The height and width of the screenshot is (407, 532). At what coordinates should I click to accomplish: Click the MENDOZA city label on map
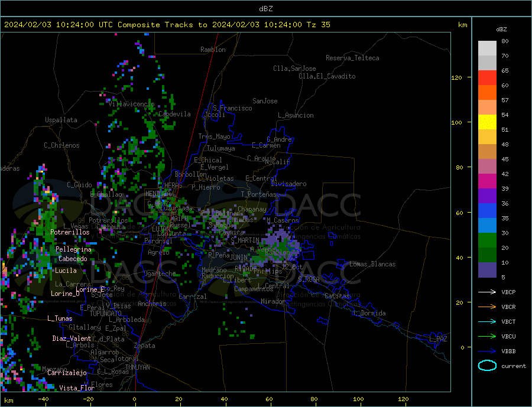click(x=158, y=194)
